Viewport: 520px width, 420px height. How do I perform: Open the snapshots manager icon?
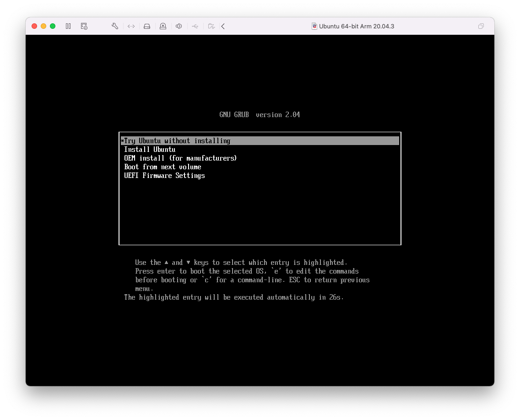tap(84, 26)
